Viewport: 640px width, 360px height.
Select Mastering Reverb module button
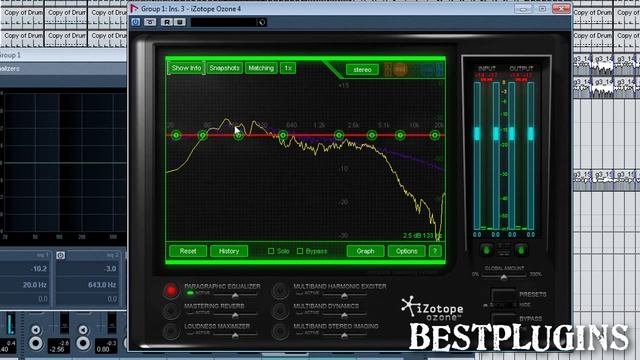click(171, 311)
